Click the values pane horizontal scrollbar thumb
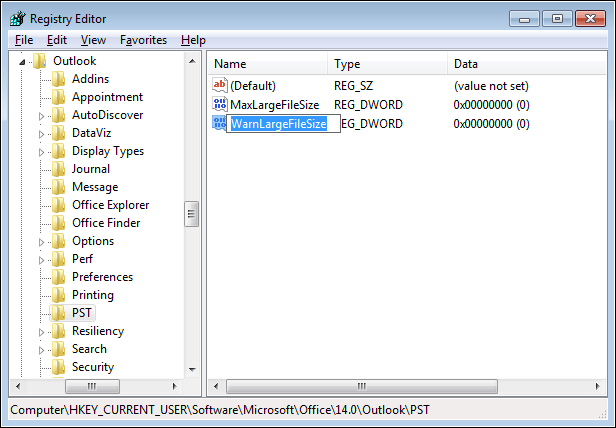 coord(362,386)
